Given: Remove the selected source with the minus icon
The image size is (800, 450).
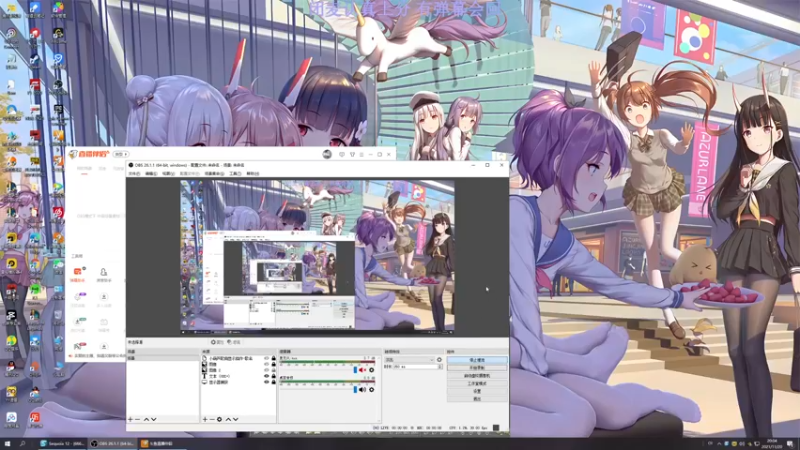Looking at the screenshot, I should [x=212, y=419].
